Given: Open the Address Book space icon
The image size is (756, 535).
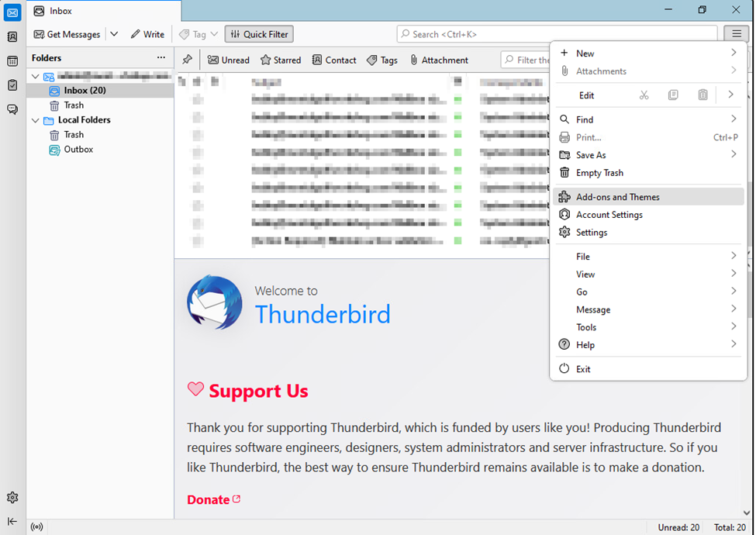Looking at the screenshot, I should pos(12,36).
